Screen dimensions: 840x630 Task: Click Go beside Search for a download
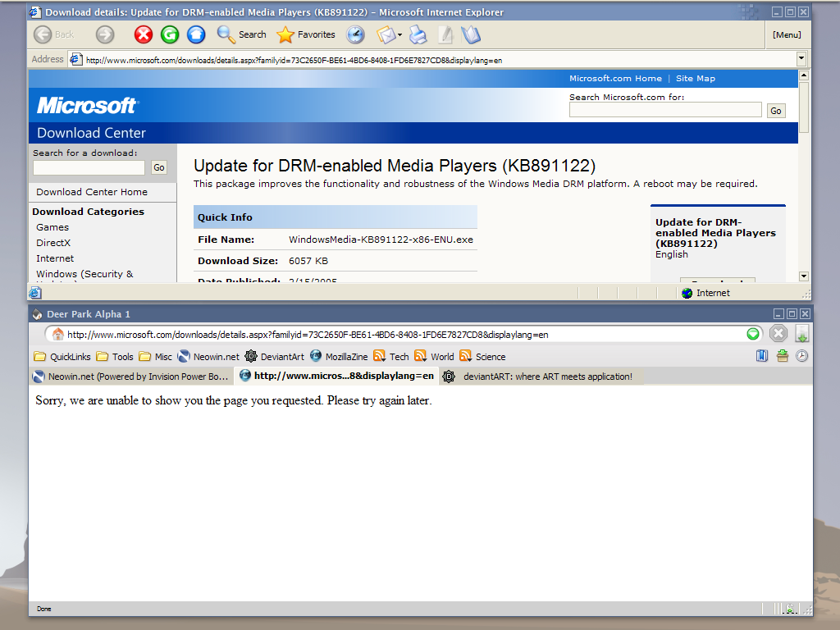159,167
